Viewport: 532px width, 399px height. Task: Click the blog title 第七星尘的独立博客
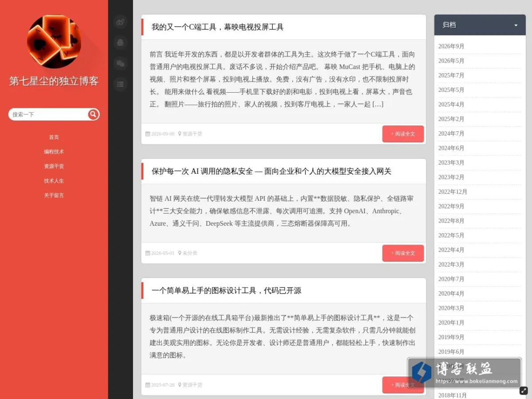pyautogui.click(x=54, y=81)
